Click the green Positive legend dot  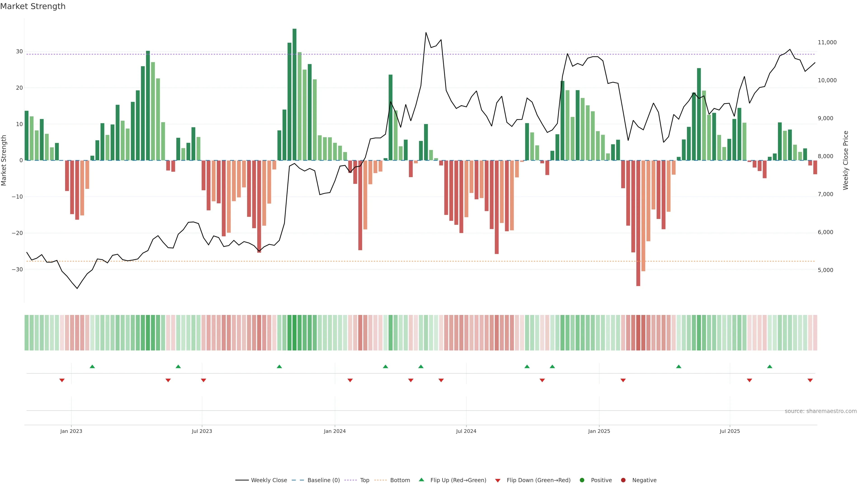coord(582,480)
